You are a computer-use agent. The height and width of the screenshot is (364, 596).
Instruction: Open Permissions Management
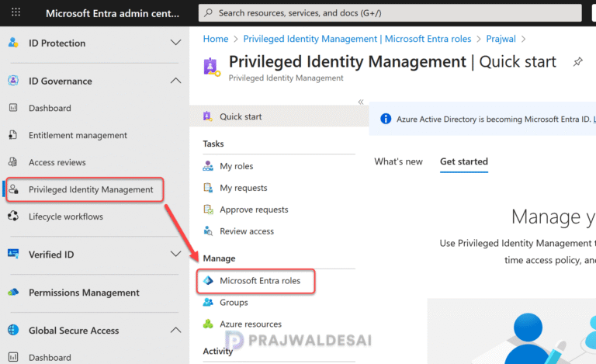click(x=84, y=292)
